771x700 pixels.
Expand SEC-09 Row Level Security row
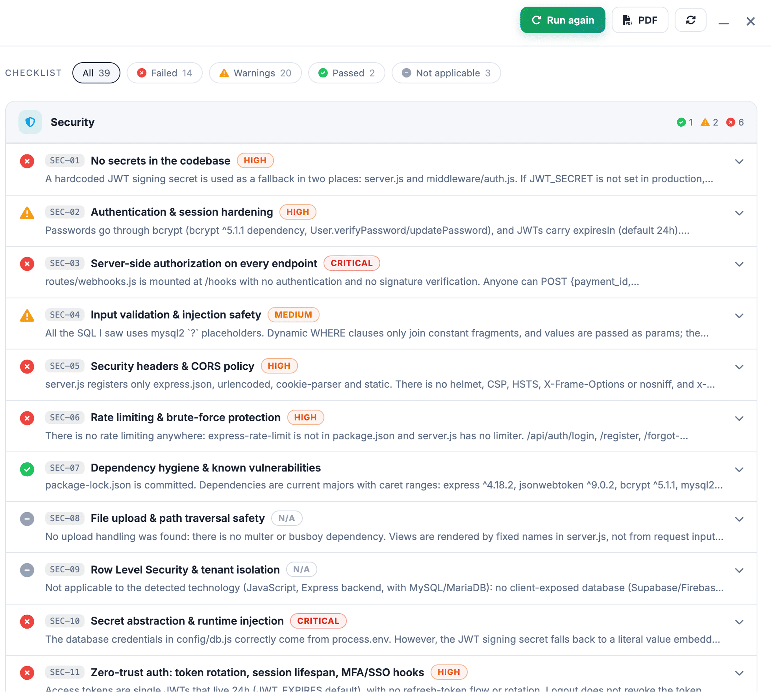click(739, 570)
